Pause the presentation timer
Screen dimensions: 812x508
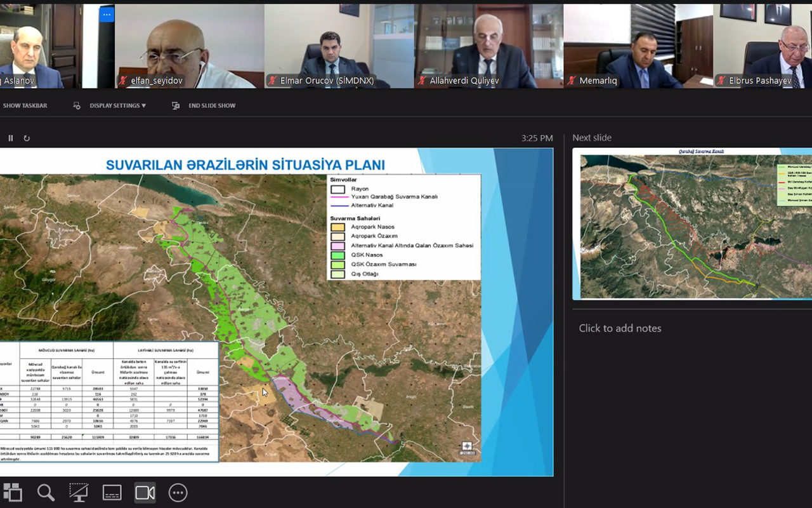pos(11,138)
